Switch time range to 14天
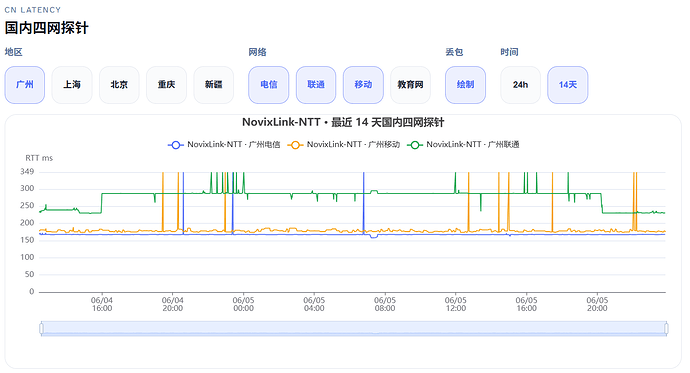Image resolution: width=690 pixels, height=373 pixels. click(x=568, y=85)
